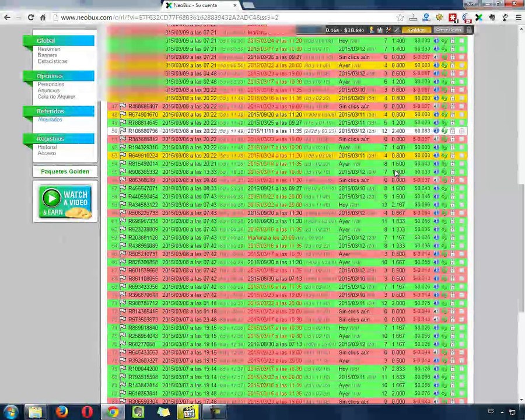This screenshot has width=525, height=420.
Task: Show hidden system tray icons
Action: click(502, 412)
